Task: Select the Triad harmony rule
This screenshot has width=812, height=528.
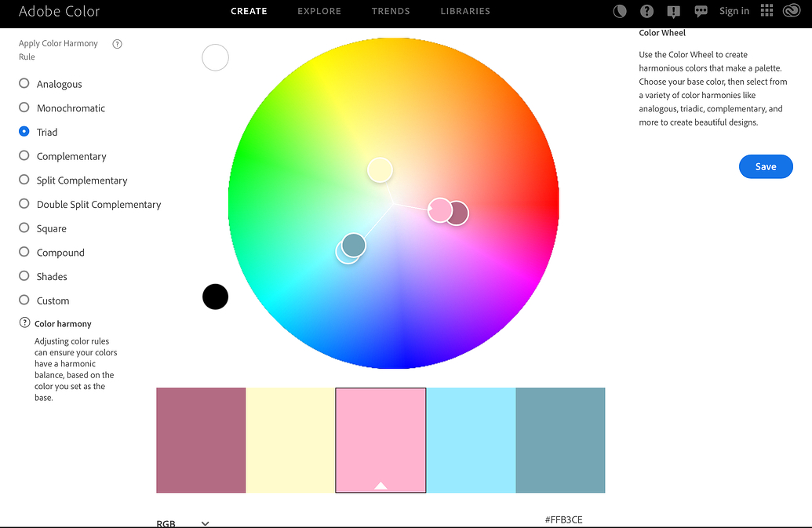Action: (24, 132)
